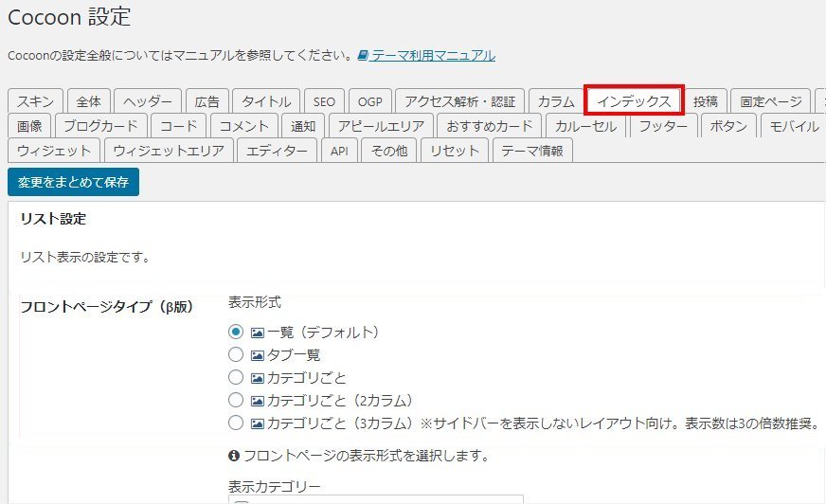Screen dimensions: 826x504
Task: Go to the 広告 tab
Action: pyautogui.click(x=207, y=101)
